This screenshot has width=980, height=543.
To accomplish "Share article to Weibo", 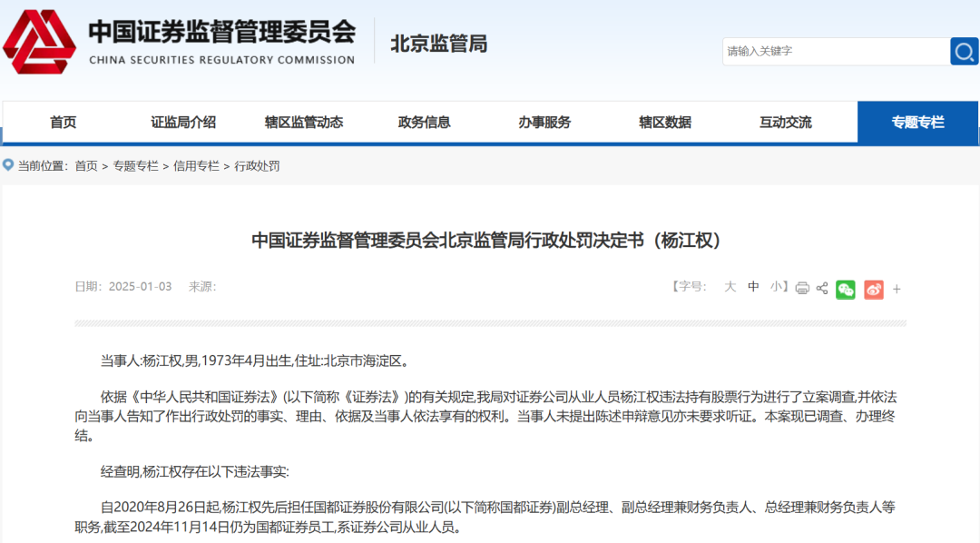I will 873,289.
